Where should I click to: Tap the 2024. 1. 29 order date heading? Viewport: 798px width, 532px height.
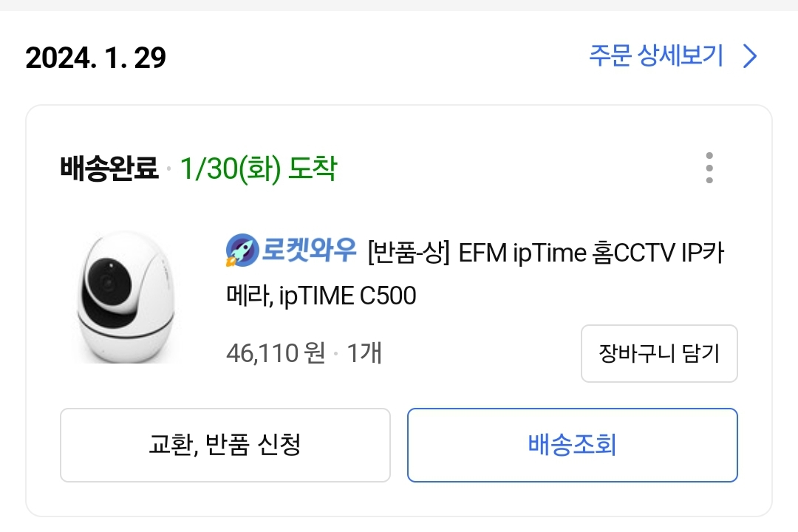point(95,58)
